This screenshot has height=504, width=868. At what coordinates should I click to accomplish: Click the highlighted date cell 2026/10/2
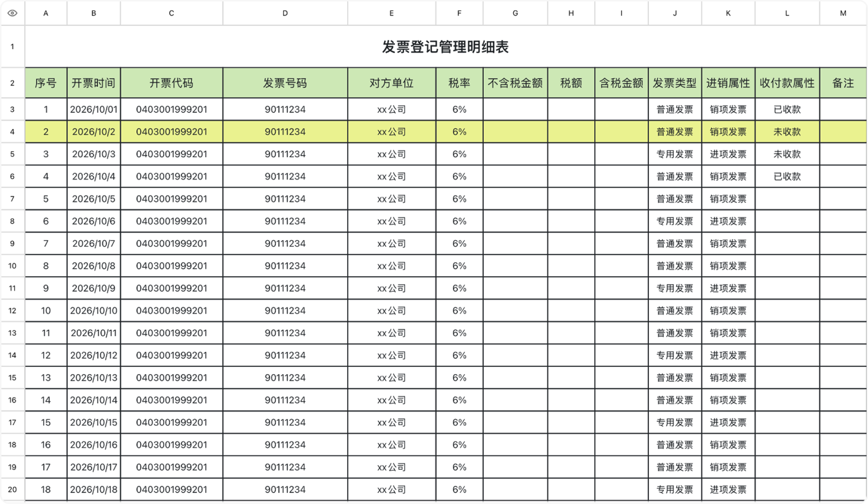tap(93, 132)
